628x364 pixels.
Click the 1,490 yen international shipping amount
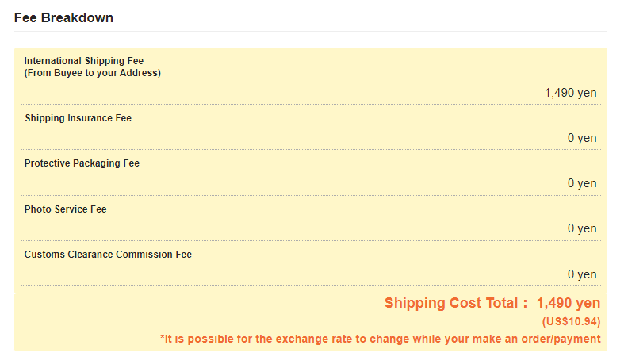[x=570, y=93]
